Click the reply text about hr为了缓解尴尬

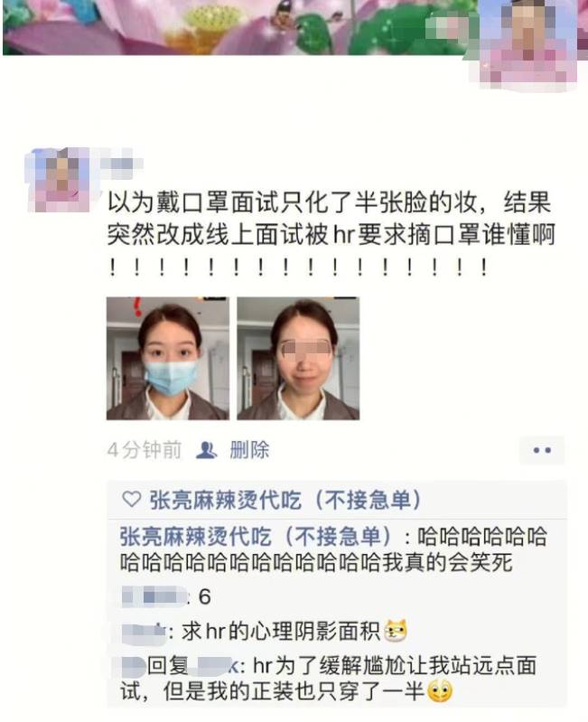pos(328,679)
